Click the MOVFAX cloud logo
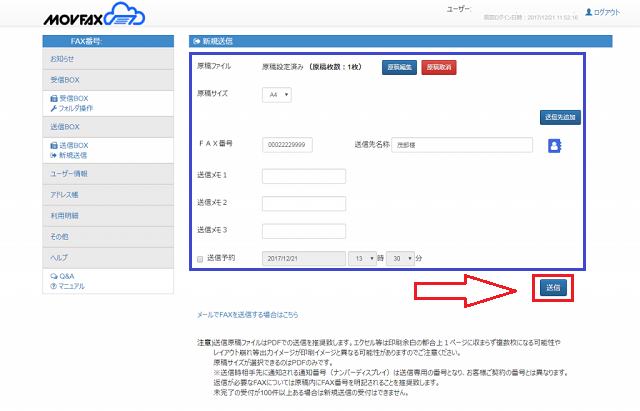Image resolution: width=640 pixels, height=411 pixels. [x=94, y=14]
